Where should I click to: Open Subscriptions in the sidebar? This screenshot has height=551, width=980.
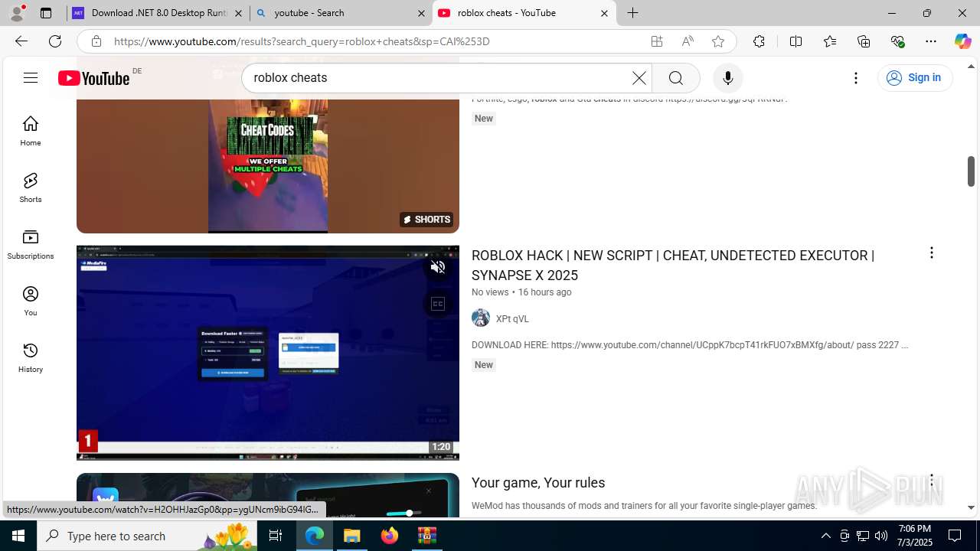(31, 244)
